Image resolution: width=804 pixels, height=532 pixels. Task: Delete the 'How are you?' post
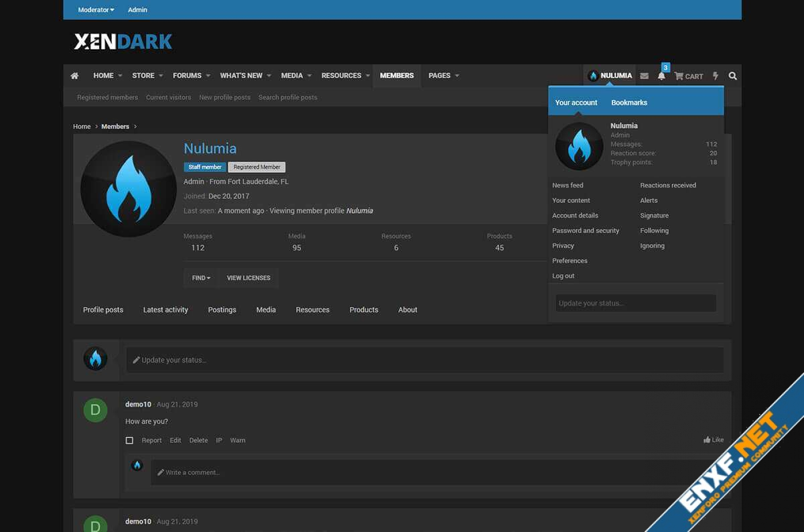(x=198, y=440)
